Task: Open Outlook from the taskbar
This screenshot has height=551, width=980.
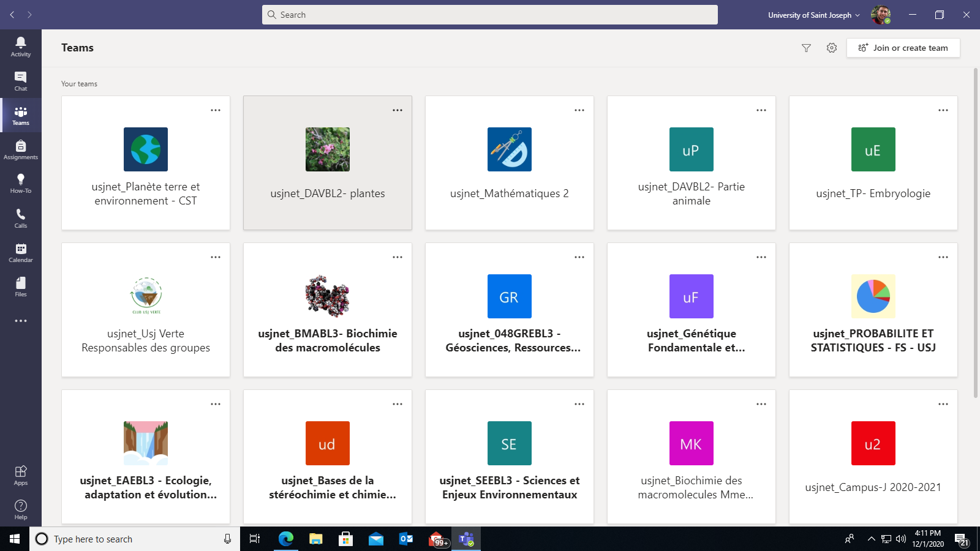Action: click(406, 539)
